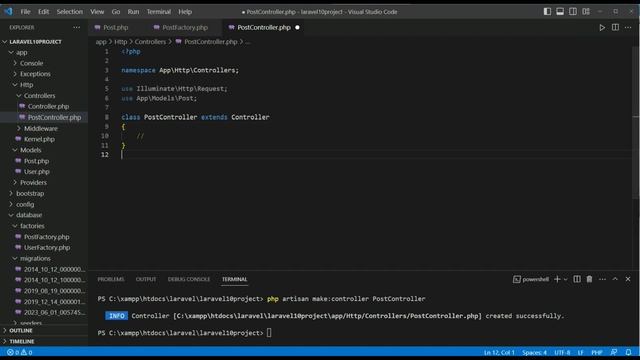Open editor More Actions ellipsis
640x360 pixels.
[x=628, y=27]
